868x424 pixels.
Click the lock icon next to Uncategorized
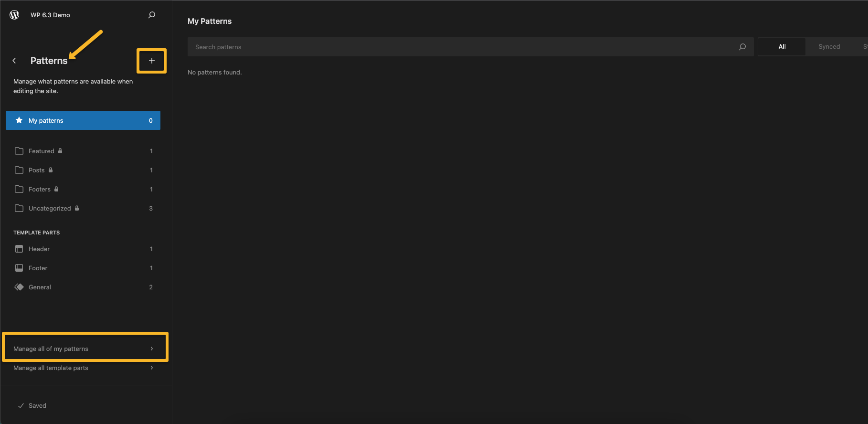pyautogui.click(x=77, y=208)
